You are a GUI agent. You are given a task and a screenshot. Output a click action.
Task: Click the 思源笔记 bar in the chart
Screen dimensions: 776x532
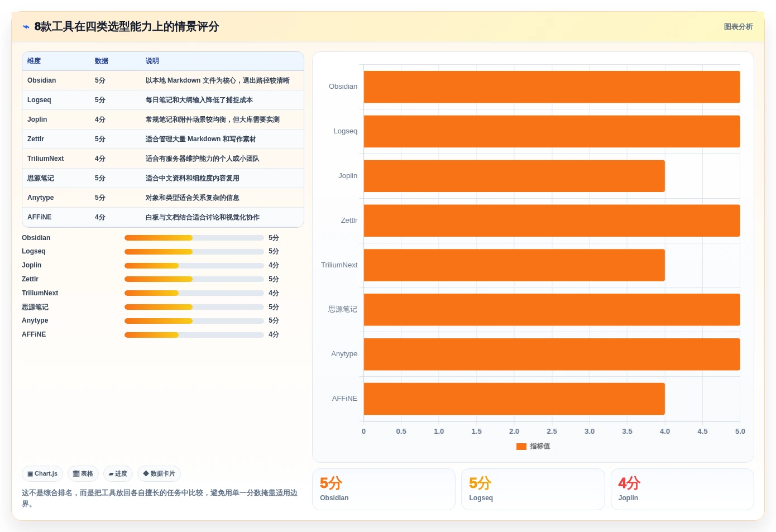click(x=552, y=309)
